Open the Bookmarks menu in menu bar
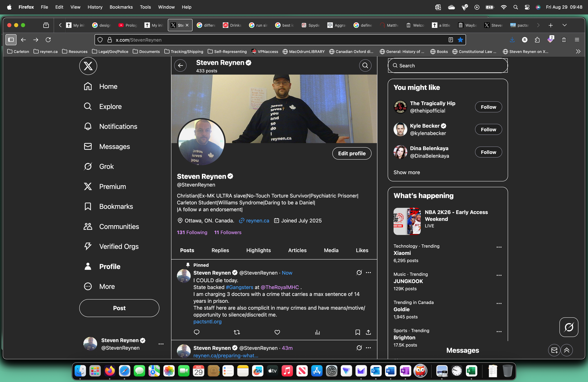 pos(121,7)
